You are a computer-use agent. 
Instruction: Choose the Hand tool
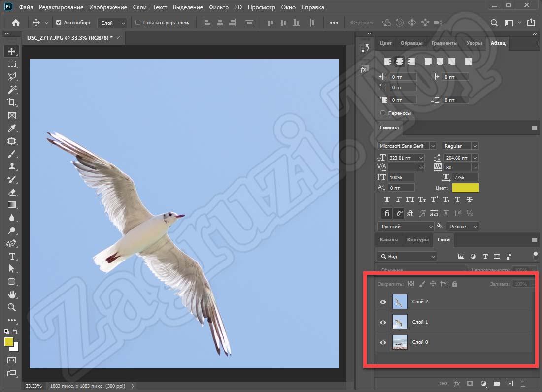[12, 294]
